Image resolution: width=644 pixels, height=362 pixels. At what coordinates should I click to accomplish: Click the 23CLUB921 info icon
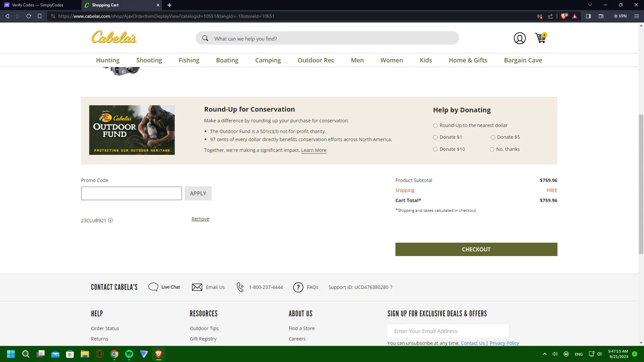(x=110, y=220)
